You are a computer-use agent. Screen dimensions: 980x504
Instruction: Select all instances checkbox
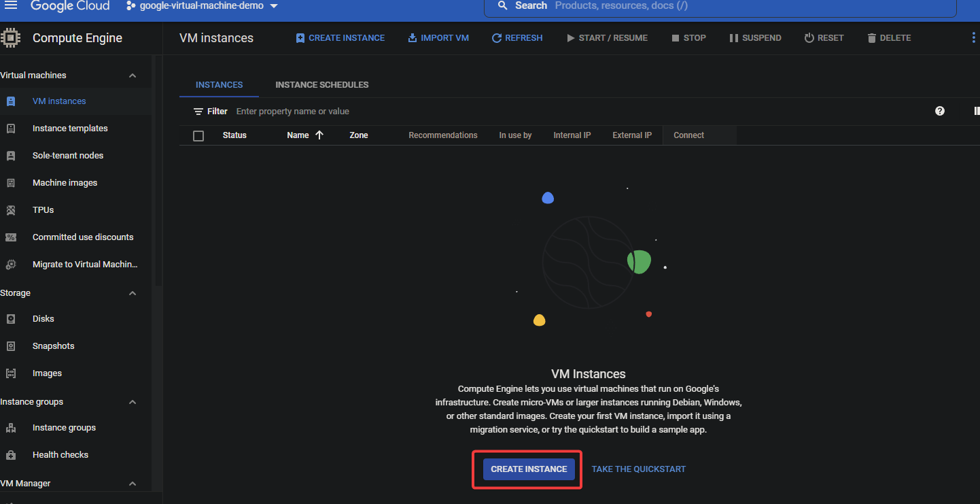(198, 136)
